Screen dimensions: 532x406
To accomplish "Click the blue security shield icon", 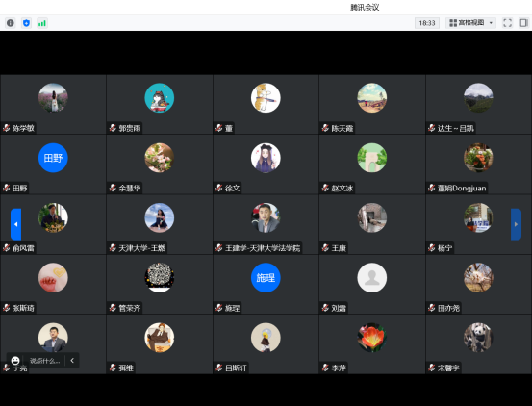I will point(26,23).
